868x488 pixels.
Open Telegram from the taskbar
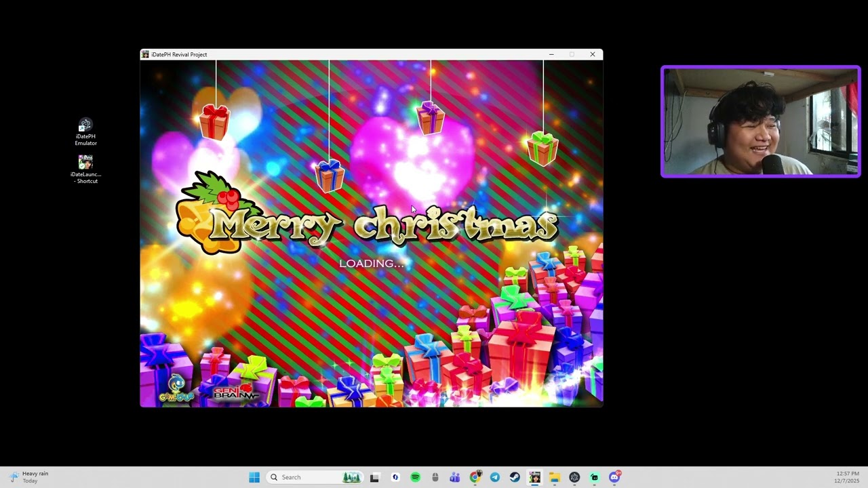pos(495,477)
